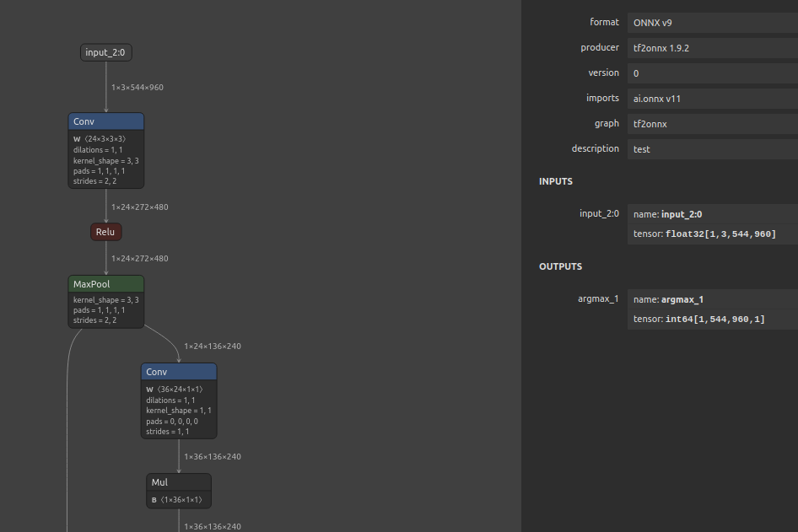The image size is (798, 532).
Task: Select the input_2:0 graph input node
Action: [x=105, y=53]
